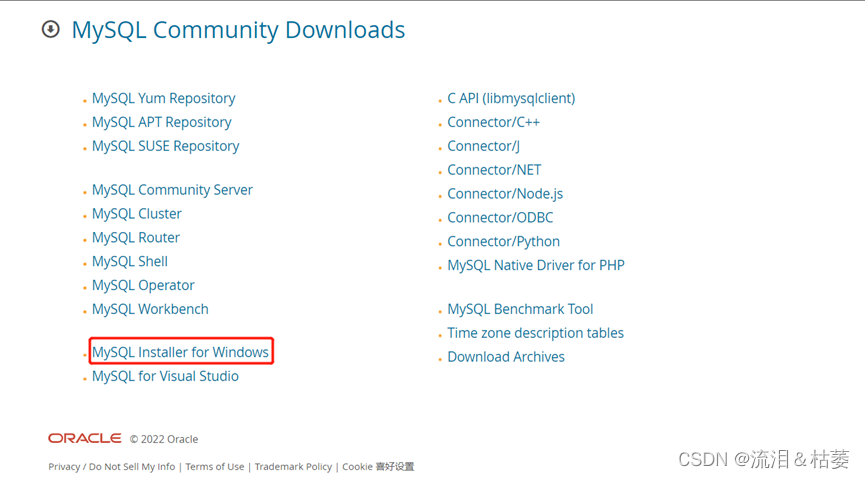Visit MySQL Benchmark Tool link

tap(520, 309)
